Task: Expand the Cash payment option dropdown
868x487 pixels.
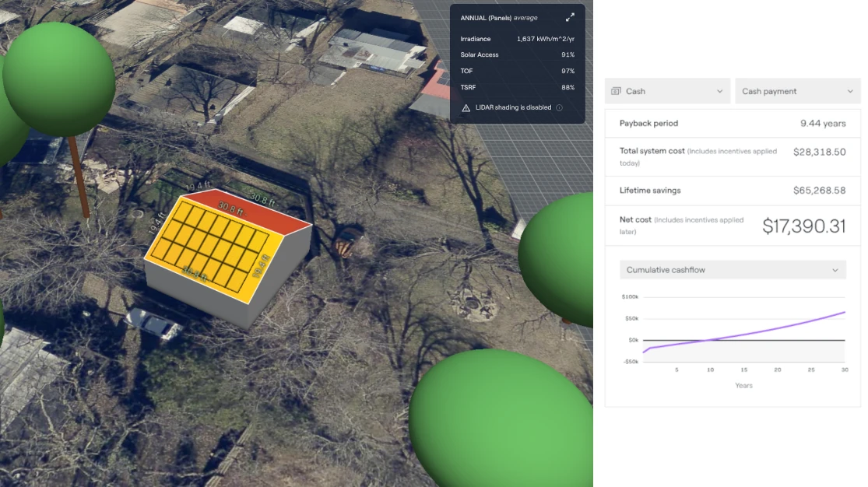Action: click(797, 91)
